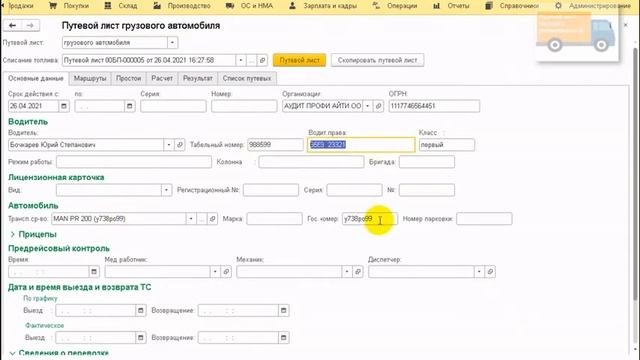Image resolution: width=640 pixels, height=360 pixels.
Task: Switch to Маршруты tab
Action: 90,78
